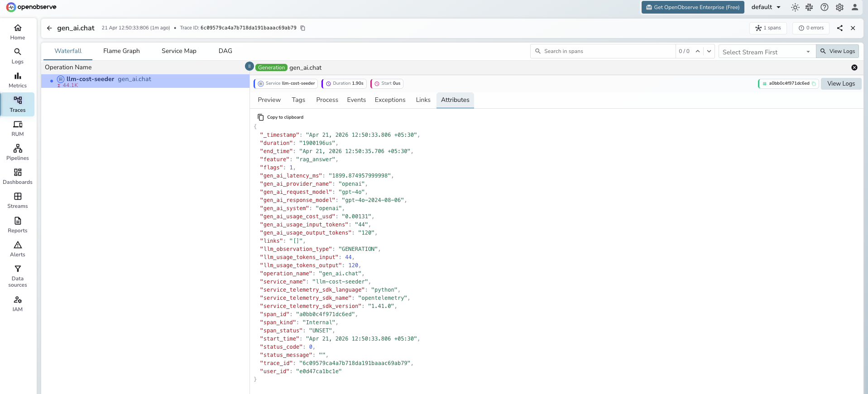
Task: Click the Copy to clipboard icon
Action: (261, 117)
